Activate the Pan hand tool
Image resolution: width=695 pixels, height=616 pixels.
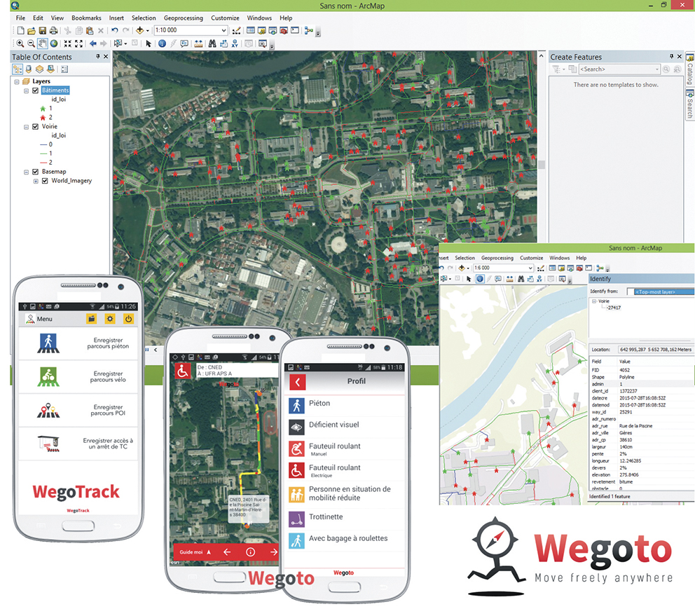(43, 43)
